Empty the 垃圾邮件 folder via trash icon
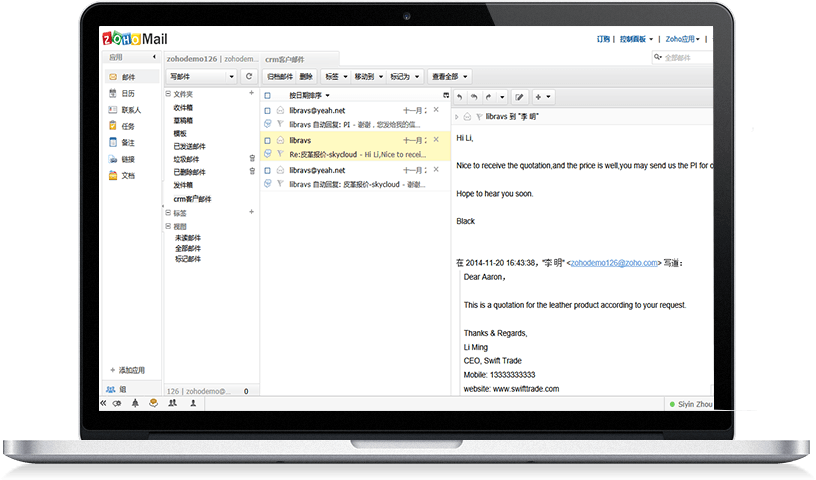The image size is (816, 480). pos(252,158)
